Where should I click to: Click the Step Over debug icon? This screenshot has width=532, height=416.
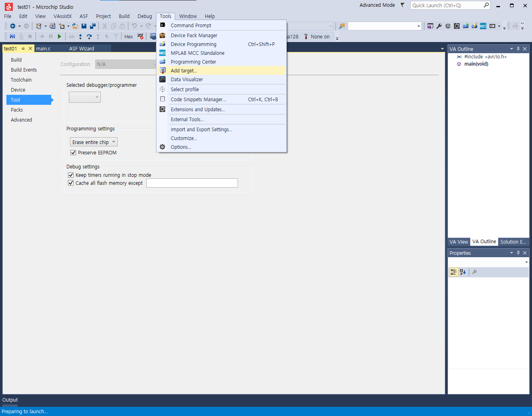89,36
